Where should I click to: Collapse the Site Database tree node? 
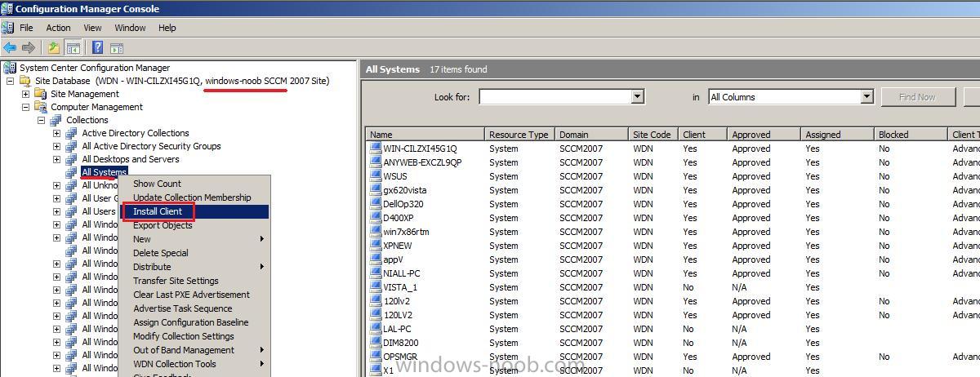click(x=10, y=81)
